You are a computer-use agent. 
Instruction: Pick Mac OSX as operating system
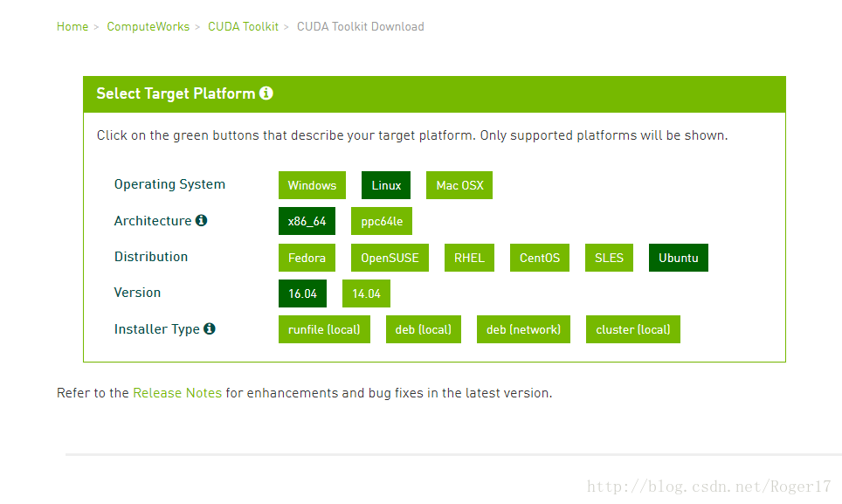459,185
